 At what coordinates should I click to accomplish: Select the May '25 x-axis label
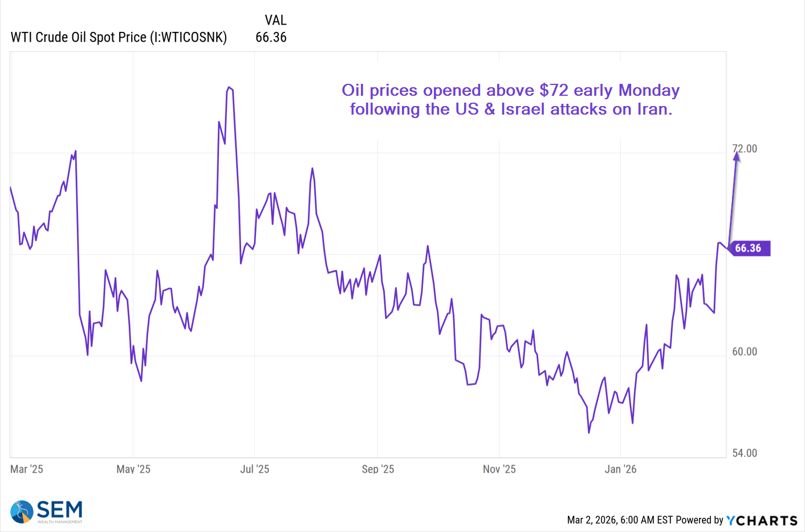[x=133, y=469]
